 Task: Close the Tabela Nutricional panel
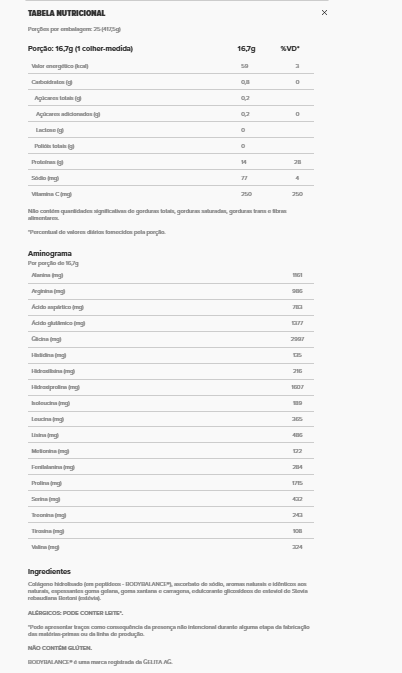[x=324, y=13]
